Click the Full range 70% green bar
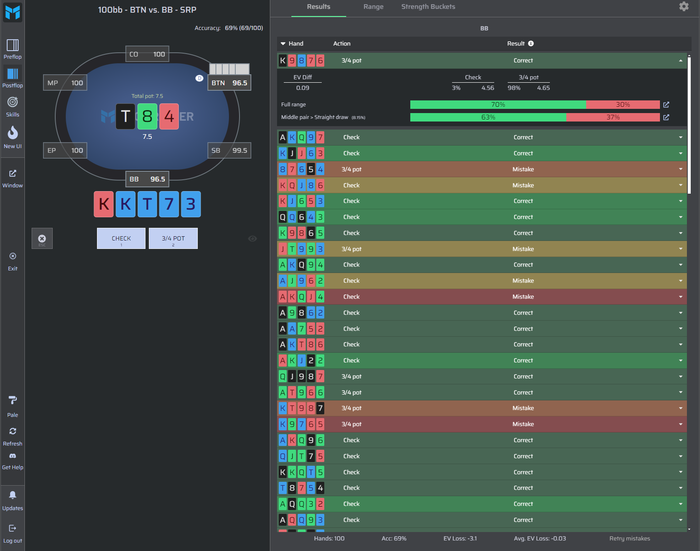 tap(498, 104)
